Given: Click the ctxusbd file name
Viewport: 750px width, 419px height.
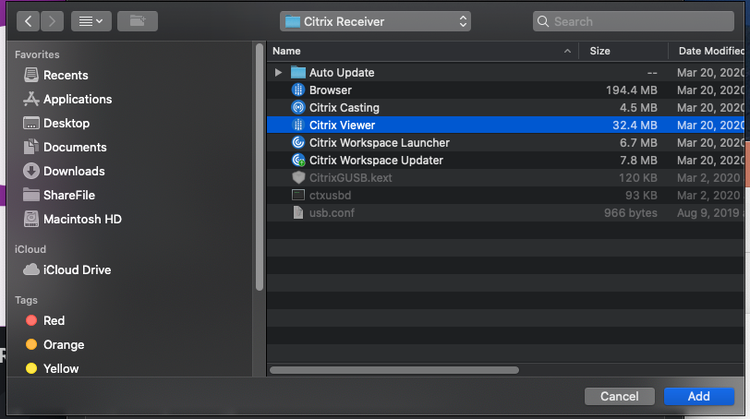Looking at the screenshot, I should [x=330, y=196].
